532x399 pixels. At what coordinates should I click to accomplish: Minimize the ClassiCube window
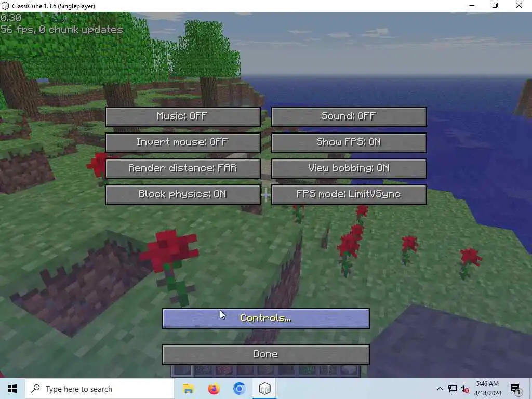tap(472, 5)
